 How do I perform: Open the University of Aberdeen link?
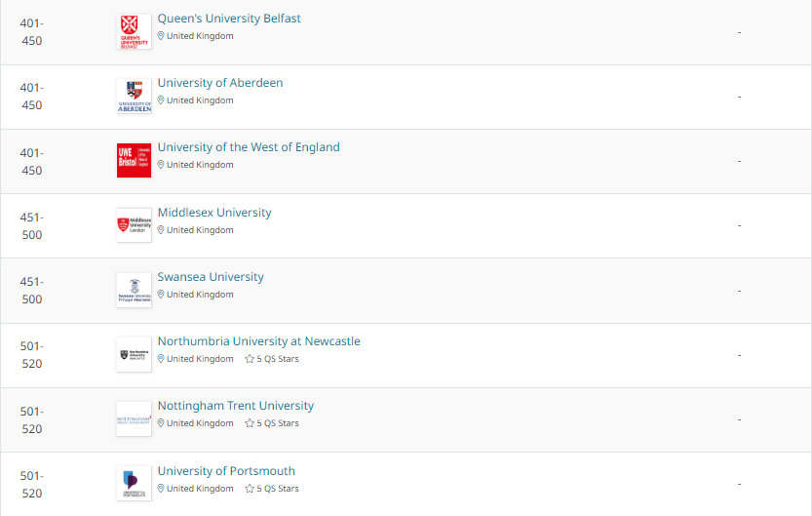coord(220,83)
